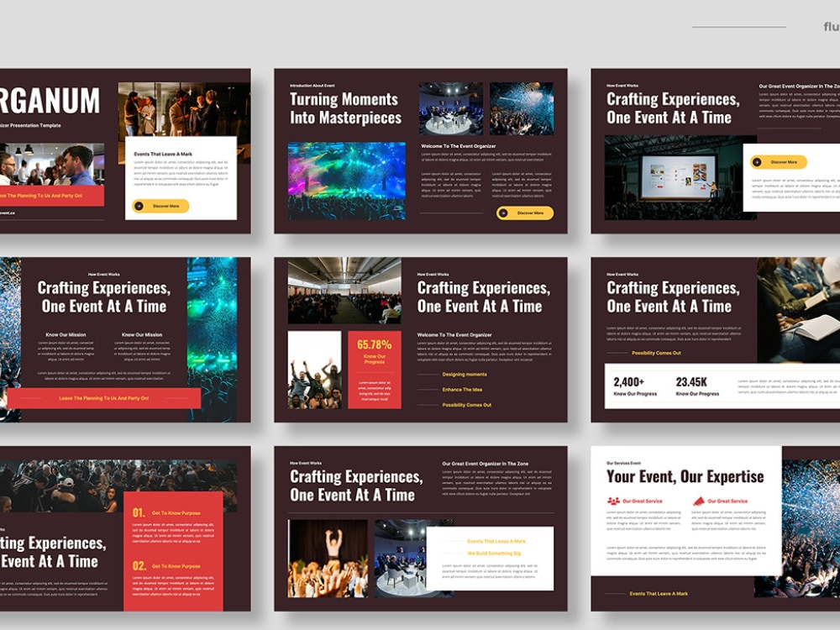Click the left 'Know Our Mission' column heading
This screenshot has height=630, width=840.
[x=66, y=334]
